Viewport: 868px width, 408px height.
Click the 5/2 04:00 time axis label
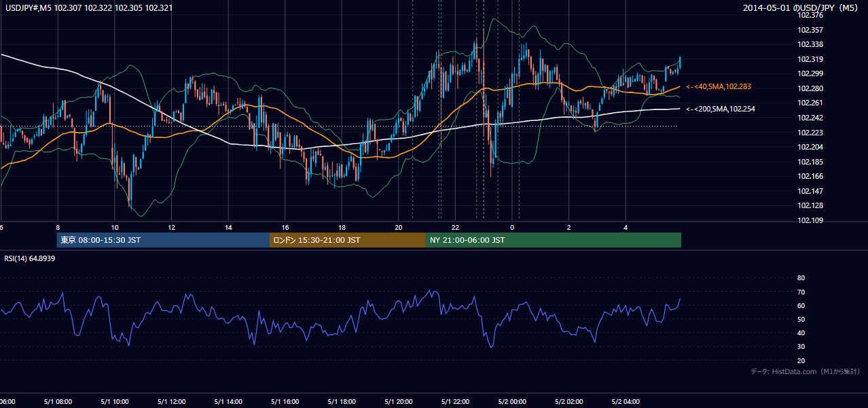(626, 402)
